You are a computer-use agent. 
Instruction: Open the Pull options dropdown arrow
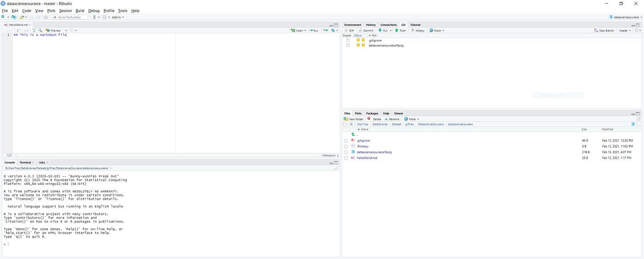click(x=390, y=30)
